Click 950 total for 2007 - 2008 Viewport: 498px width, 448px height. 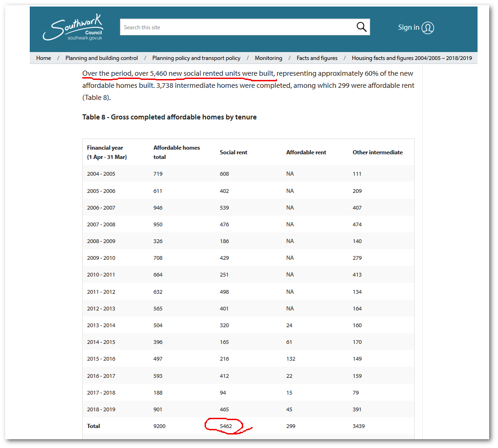pyautogui.click(x=158, y=224)
